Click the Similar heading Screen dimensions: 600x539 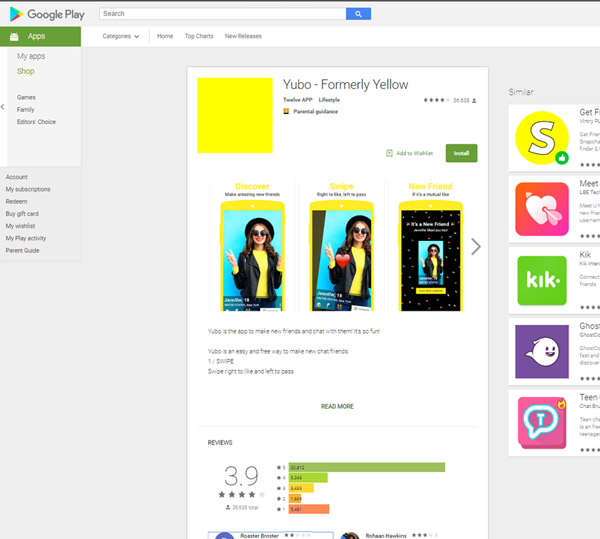521,92
